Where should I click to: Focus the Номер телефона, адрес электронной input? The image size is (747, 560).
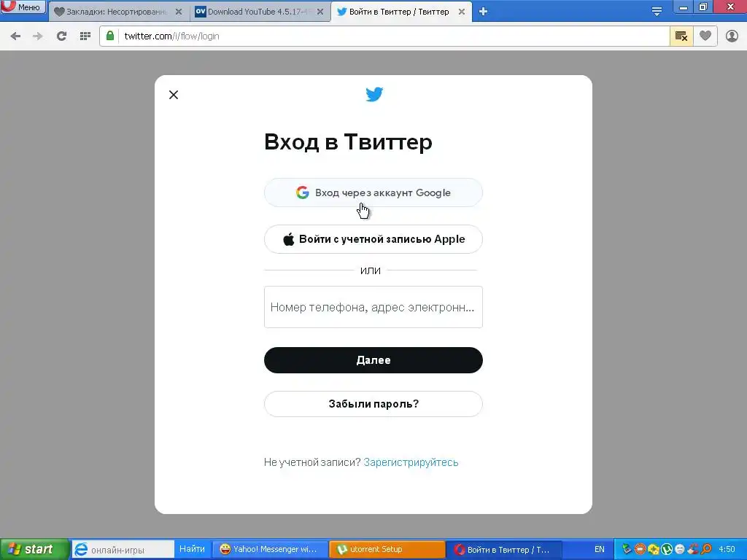(x=373, y=307)
